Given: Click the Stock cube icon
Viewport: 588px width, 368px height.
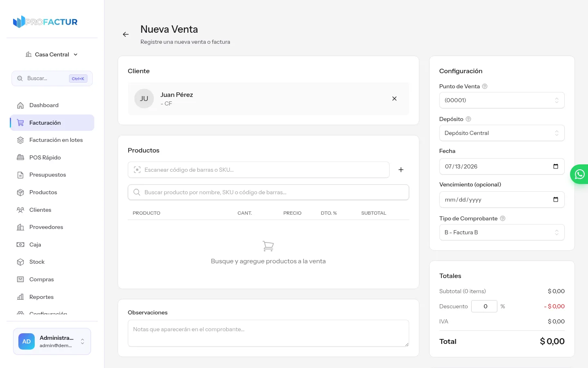Looking at the screenshot, I should [20, 262].
